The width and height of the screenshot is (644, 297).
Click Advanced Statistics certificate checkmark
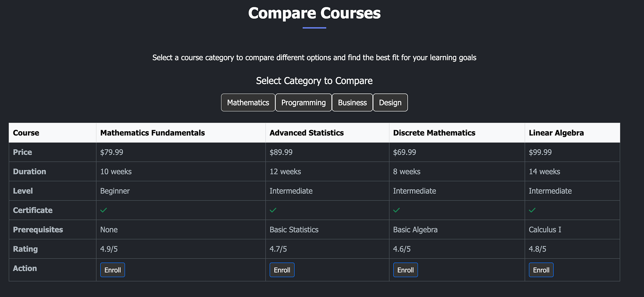coord(273,210)
